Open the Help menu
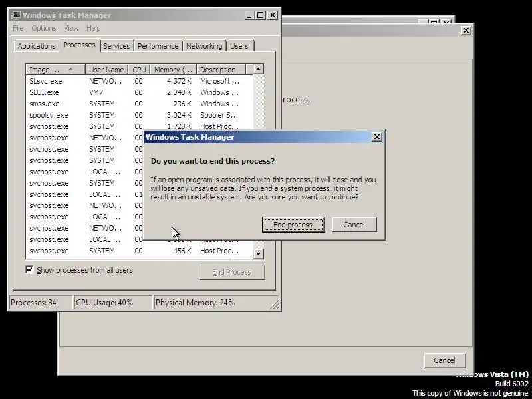This screenshot has width=532, height=399. click(x=93, y=28)
